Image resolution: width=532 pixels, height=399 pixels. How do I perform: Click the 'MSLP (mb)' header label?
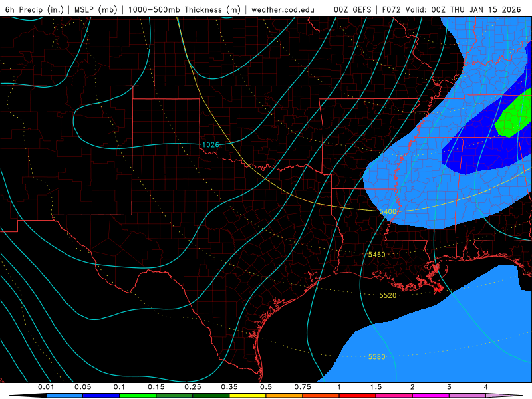(96, 9)
